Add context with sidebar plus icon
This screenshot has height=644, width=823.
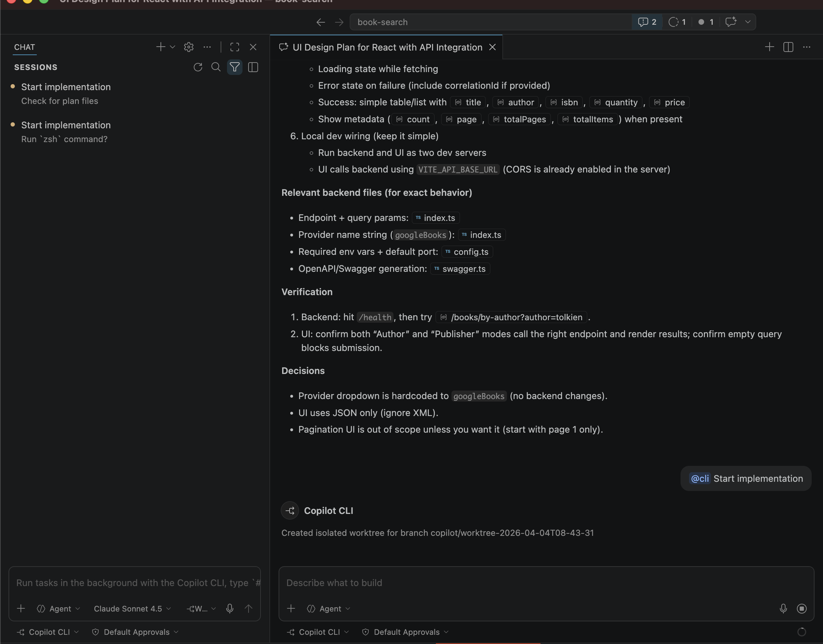click(x=21, y=609)
